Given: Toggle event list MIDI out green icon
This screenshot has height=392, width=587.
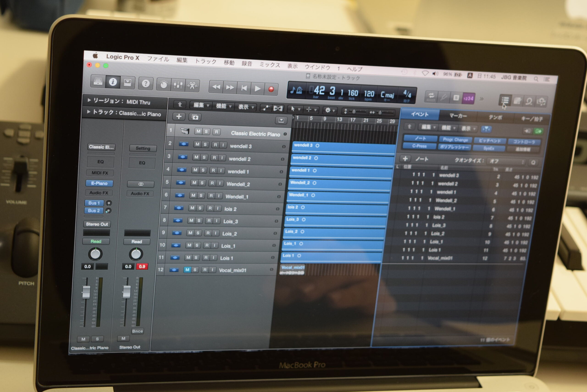Looking at the screenshot, I should pyautogui.click(x=538, y=131).
